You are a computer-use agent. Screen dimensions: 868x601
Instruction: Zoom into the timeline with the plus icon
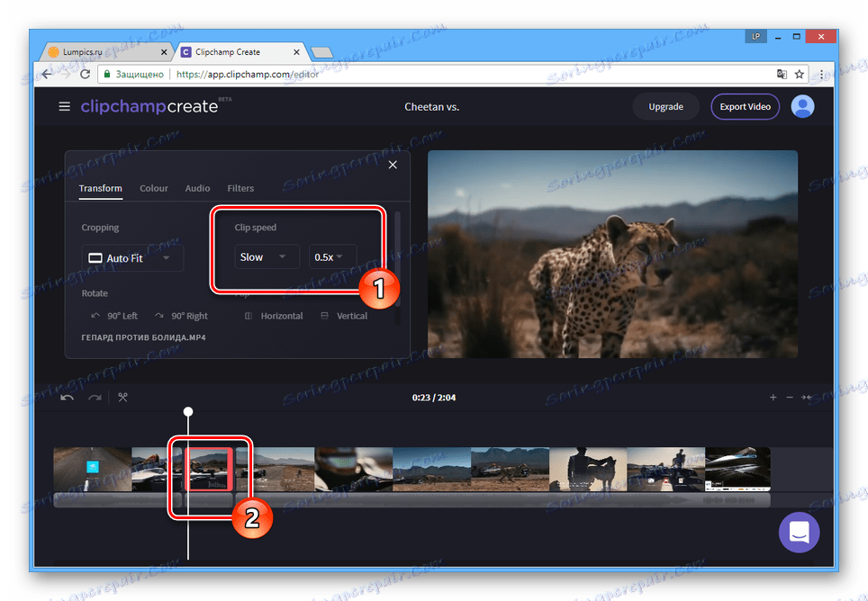click(x=773, y=397)
